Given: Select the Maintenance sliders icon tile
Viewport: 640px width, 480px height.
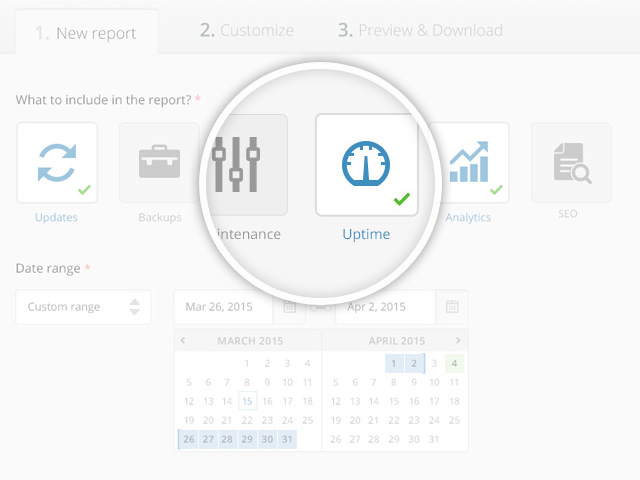Looking at the screenshot, I should click(244, 165).
